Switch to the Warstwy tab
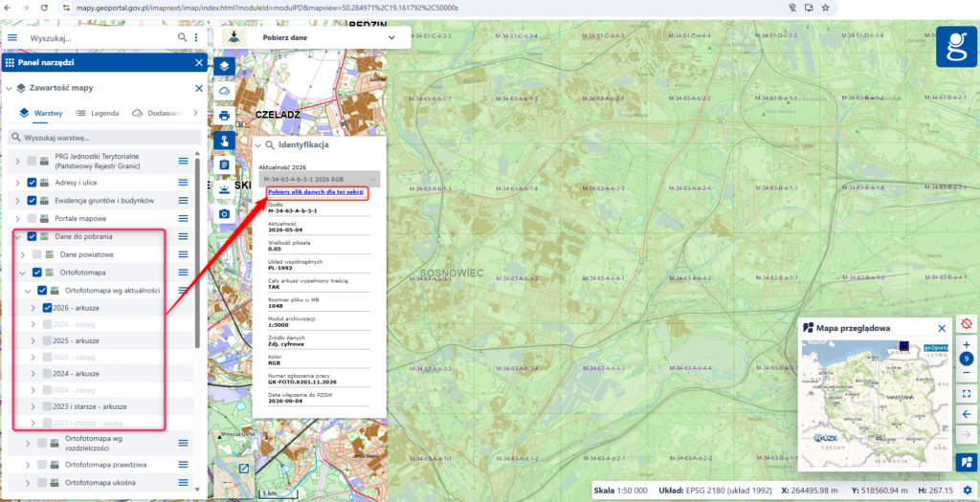This screenshot has width=980, height=502. [x=40, y=113]
